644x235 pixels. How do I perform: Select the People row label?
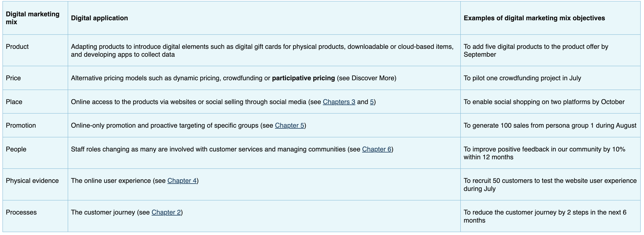pyautogui.click(x=16, y=149)
